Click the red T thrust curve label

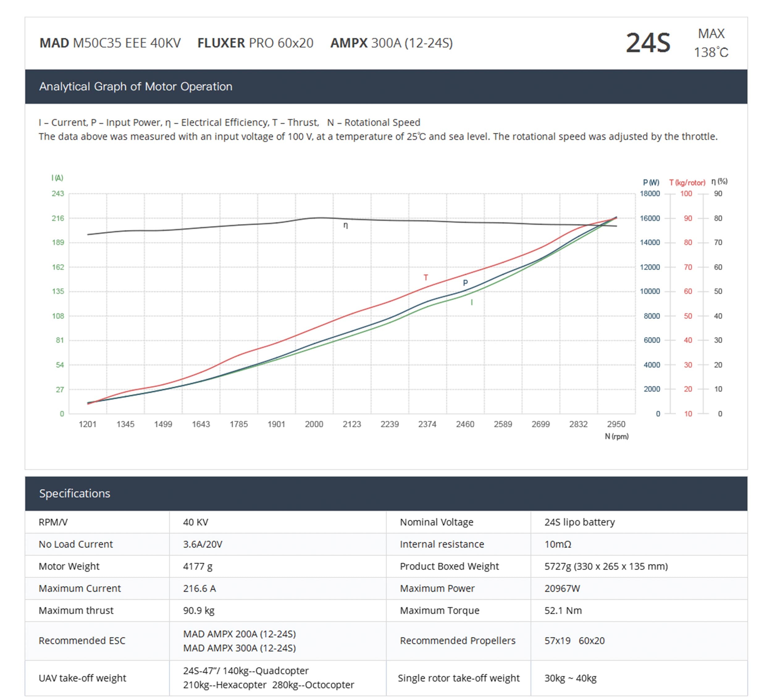pos(426,277)
